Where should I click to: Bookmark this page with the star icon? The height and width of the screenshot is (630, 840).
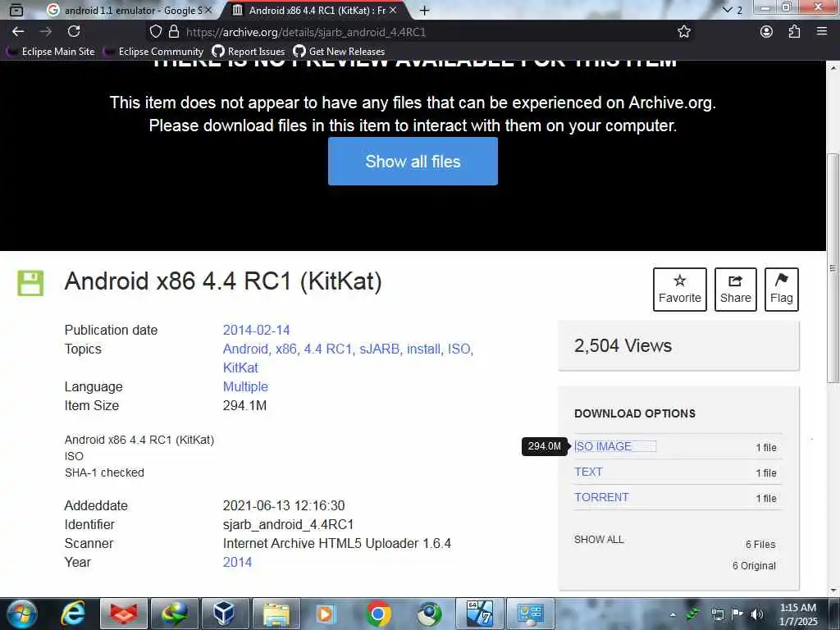(683, 32)
